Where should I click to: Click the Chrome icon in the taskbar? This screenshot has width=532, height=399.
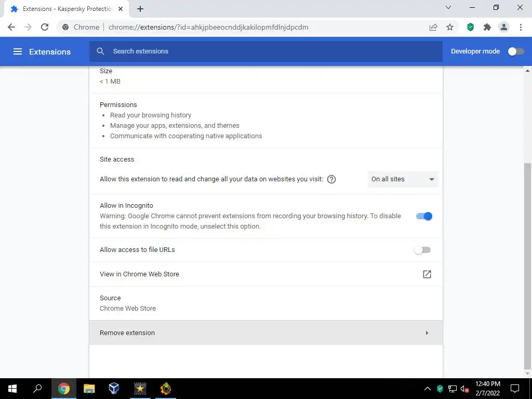[x=64, y=389]
